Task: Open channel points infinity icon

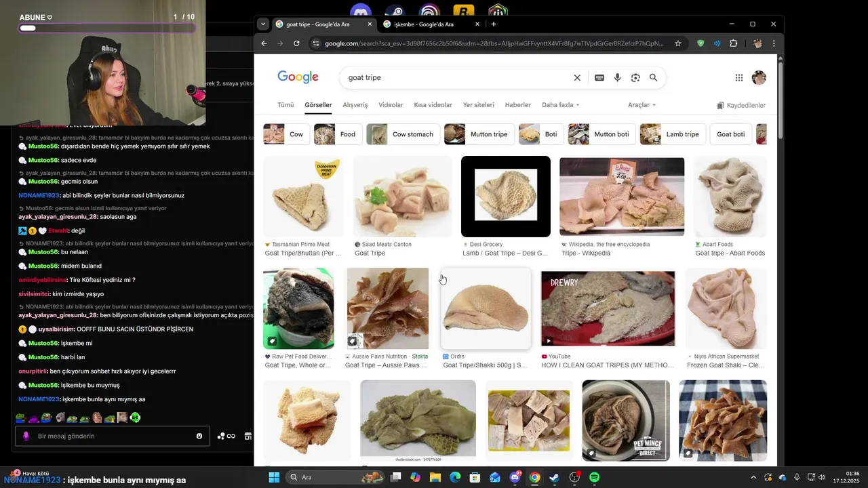Action: 226,436
